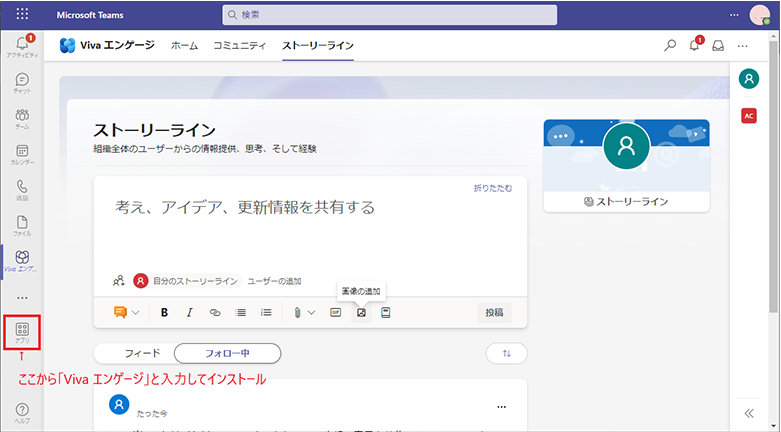This screenshot has height=432, width=781.
Task: Click the 投稿 post button
Action: click(x=494, y=312)
